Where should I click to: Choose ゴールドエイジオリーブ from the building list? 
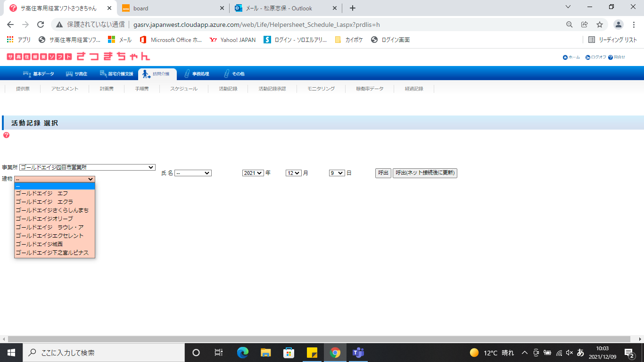click(x=44, y=219)
